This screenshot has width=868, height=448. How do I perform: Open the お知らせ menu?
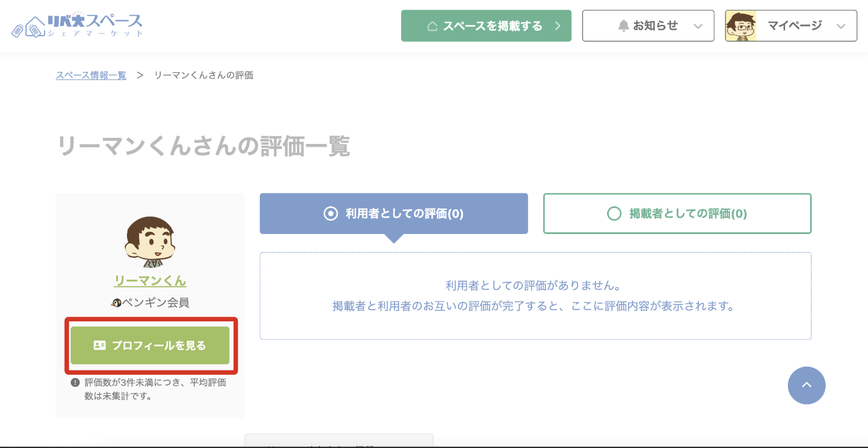648,26
